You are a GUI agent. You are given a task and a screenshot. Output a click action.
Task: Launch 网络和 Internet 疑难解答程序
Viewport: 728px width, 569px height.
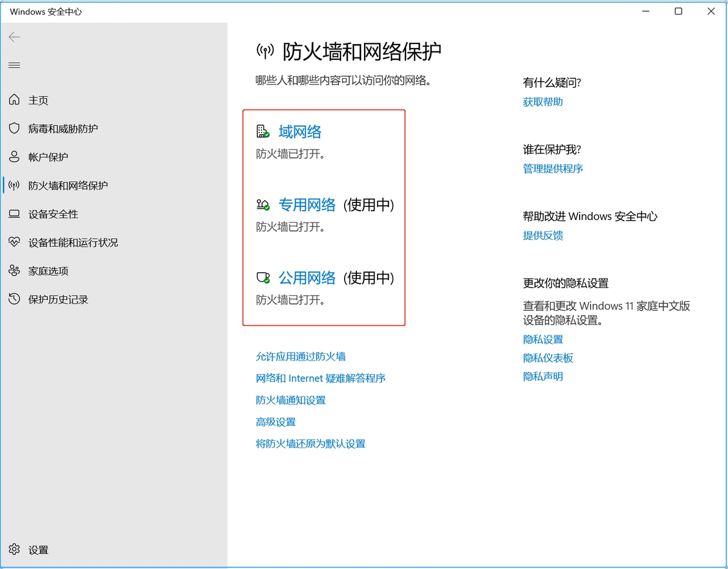click(x=321, y=378)
